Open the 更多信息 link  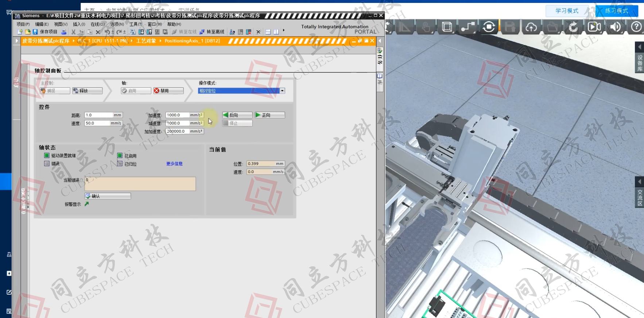[x=174, y=164]
